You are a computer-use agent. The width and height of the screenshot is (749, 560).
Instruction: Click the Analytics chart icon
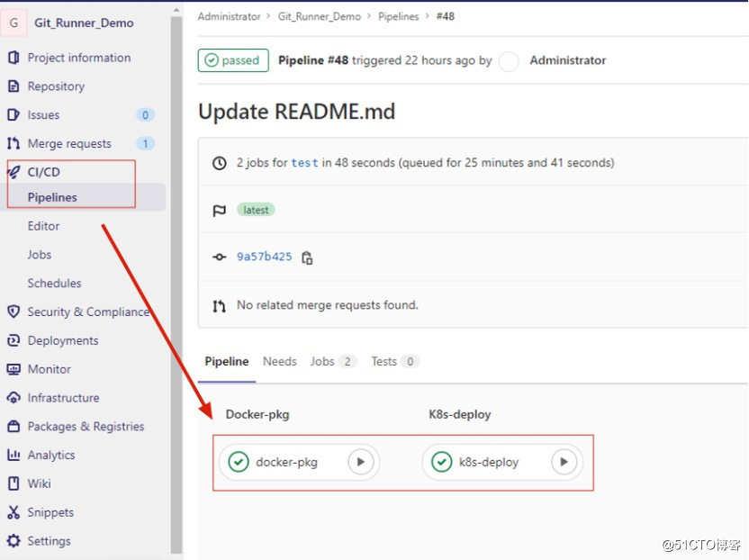coord(14,456)
